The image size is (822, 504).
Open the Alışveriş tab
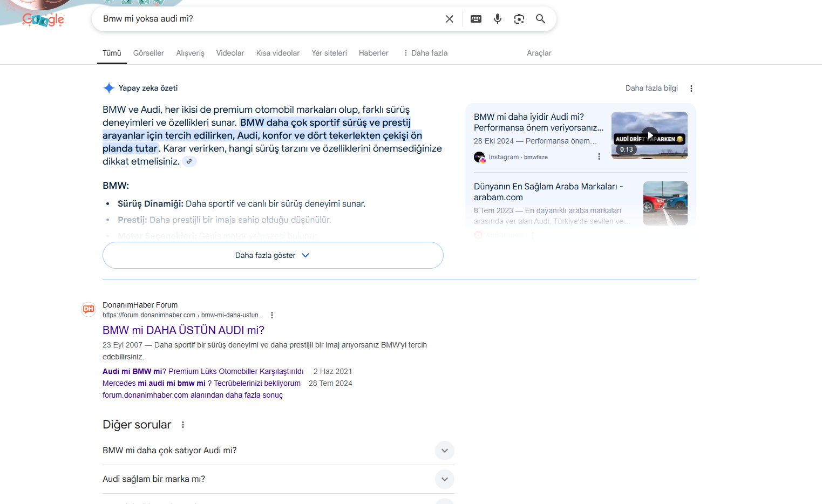point(191,53)
